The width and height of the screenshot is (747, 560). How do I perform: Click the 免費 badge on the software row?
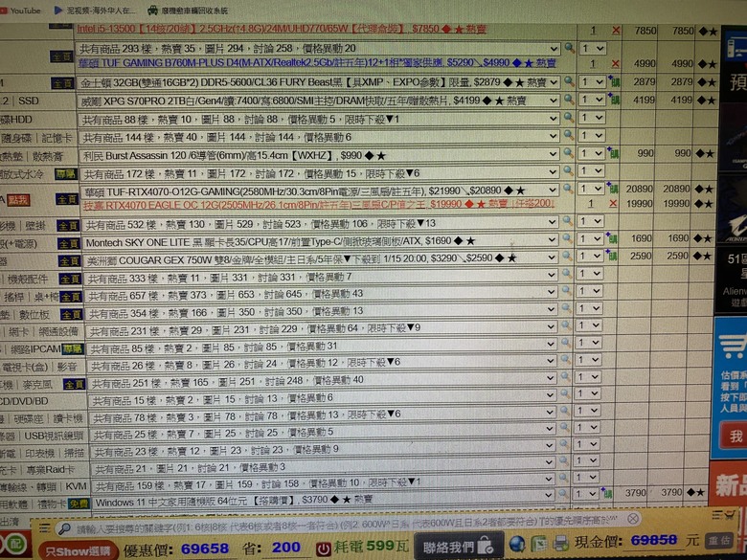click(79, 504)
